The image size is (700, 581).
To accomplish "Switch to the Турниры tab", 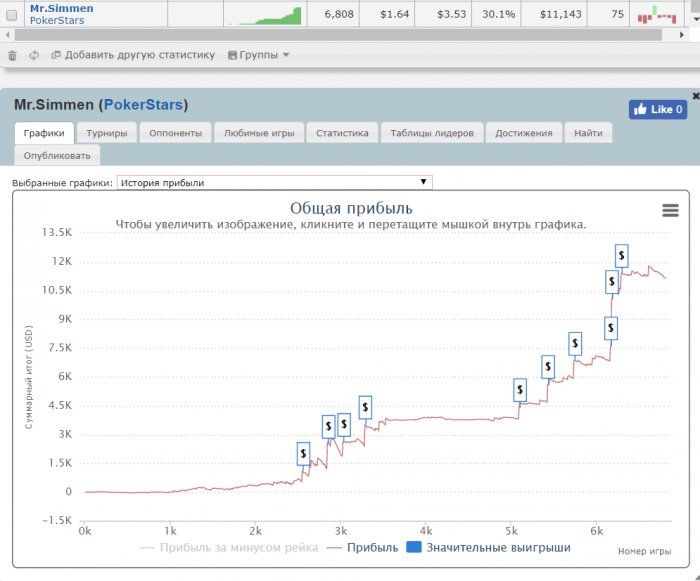I will coord(106,133).
